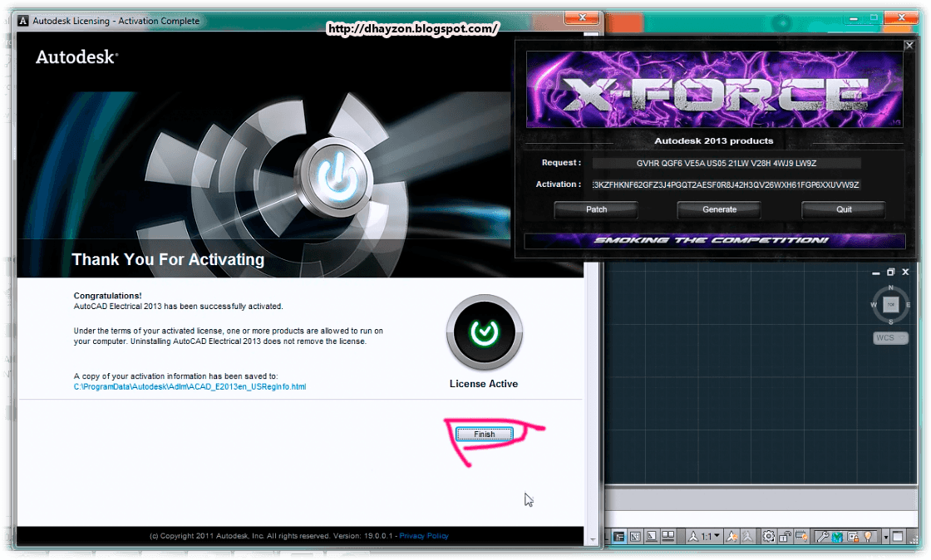Click the Trusted DWG icon in the status bar

[x=835, y=536]
